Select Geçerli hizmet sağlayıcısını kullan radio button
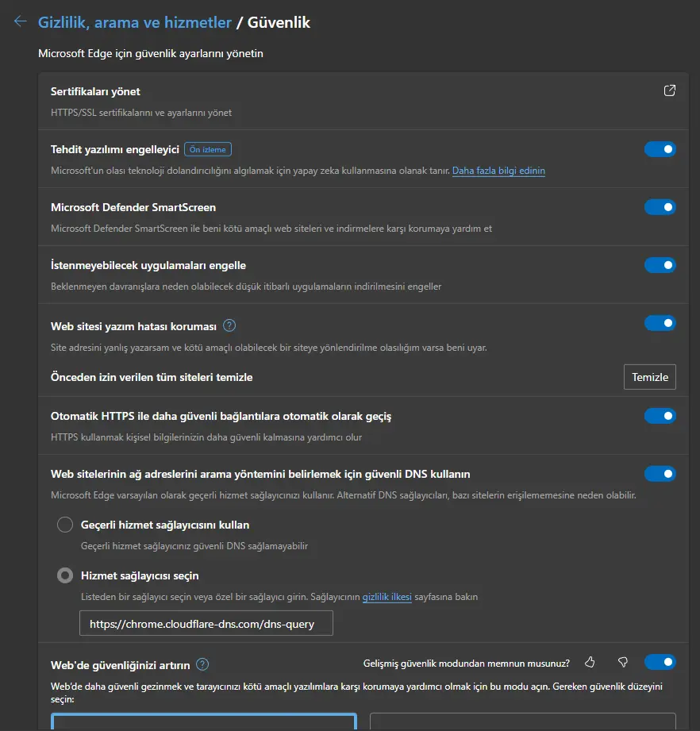 point(65,525)
